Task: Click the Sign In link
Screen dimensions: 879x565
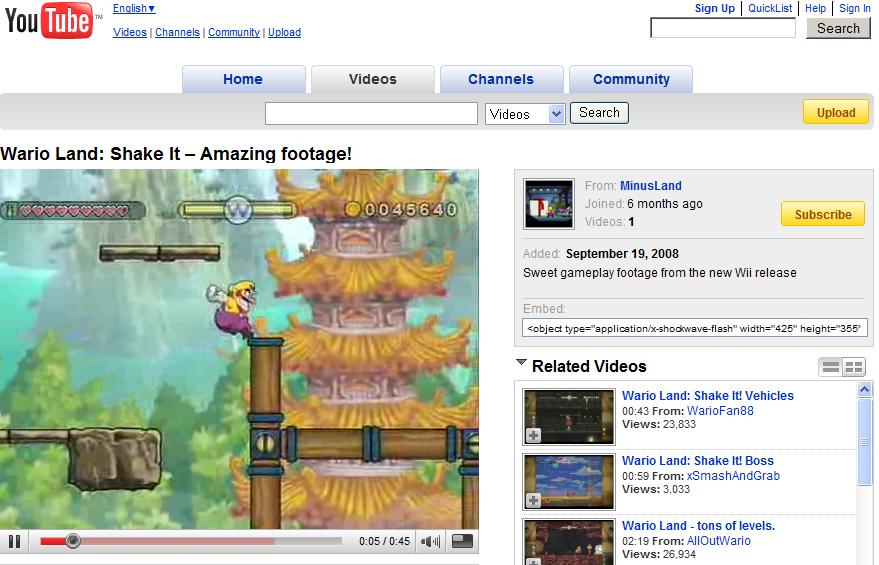Action: (x=854, y=8)
